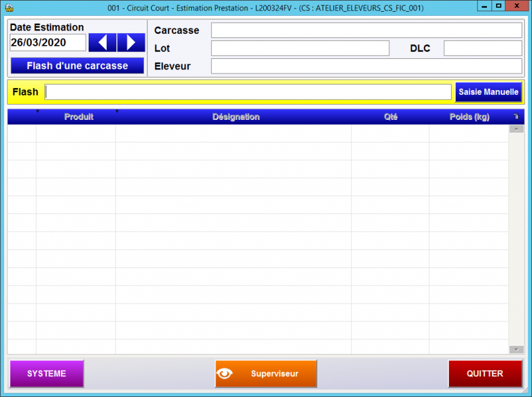Select the Qté column header
Screen dimensions: 532x397
tap(391, 117)
